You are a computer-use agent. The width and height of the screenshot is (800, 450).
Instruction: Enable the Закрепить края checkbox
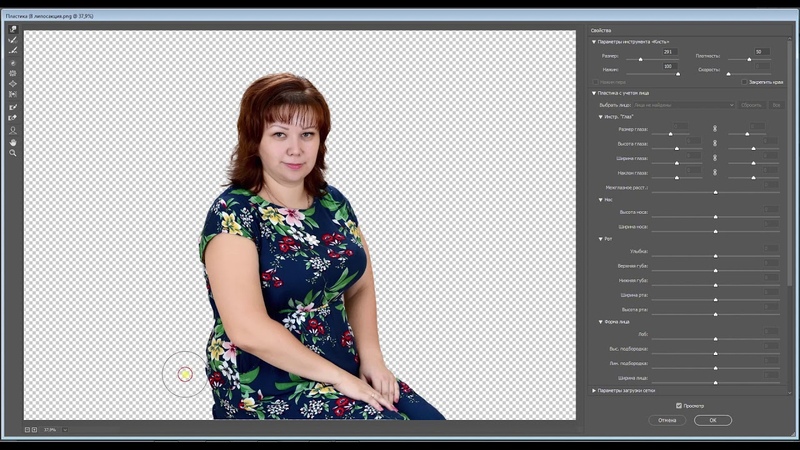(x=744, y=82)
